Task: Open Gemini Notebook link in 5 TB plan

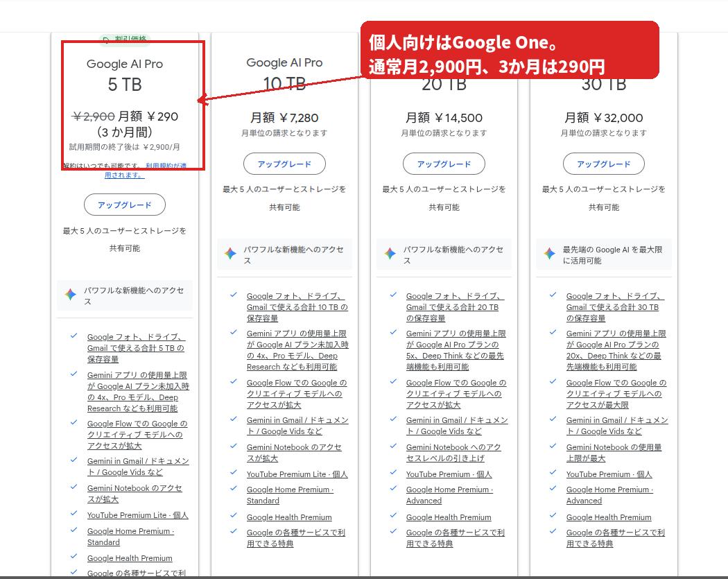Action: 135,494
